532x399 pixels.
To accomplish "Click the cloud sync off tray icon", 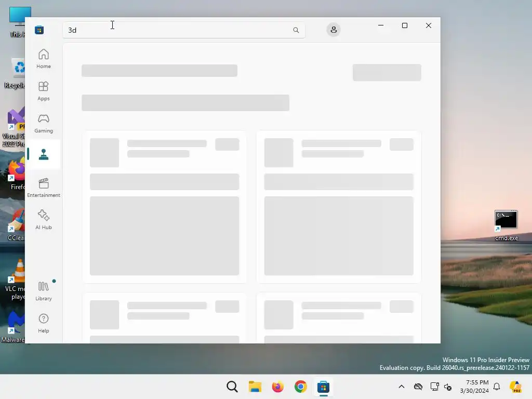I will pyautogui.click(x=418, y=387).
